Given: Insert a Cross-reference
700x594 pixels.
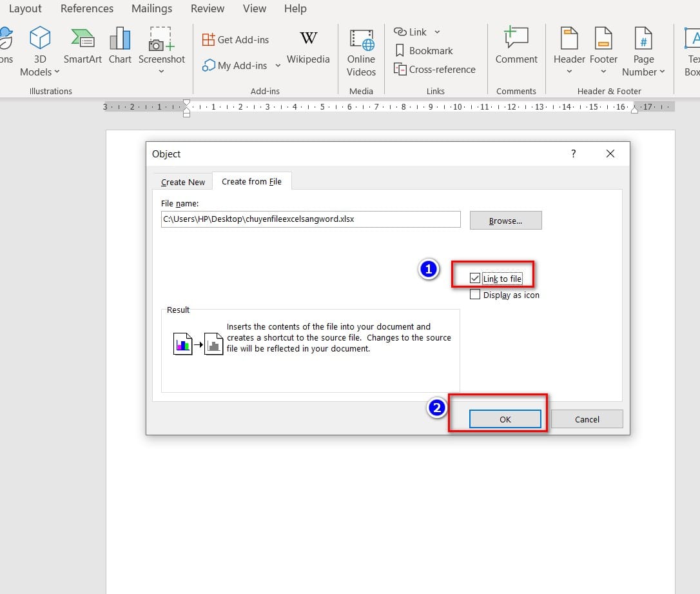Looking at the screenshot, I should 434,70.
